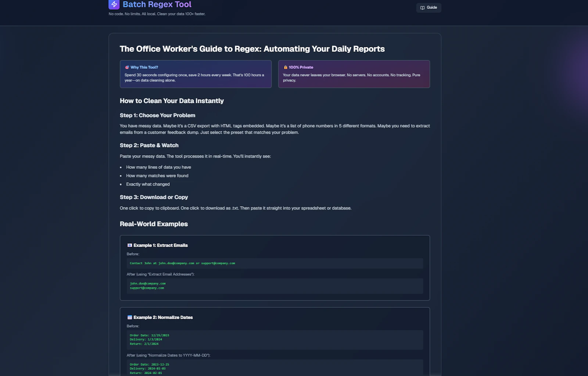Click 'Step 3: Download or Copy' heading

[x=154, y=197]
